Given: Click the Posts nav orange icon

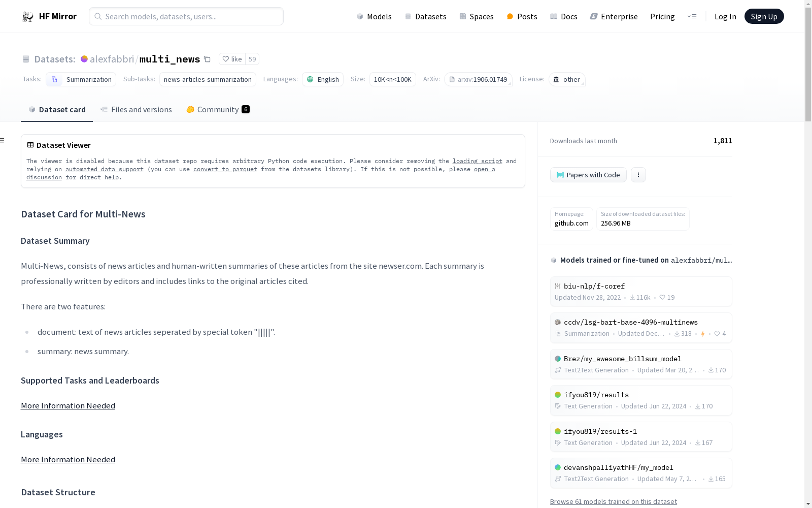Looking at the screenshot, I should (x=510, y=17).
